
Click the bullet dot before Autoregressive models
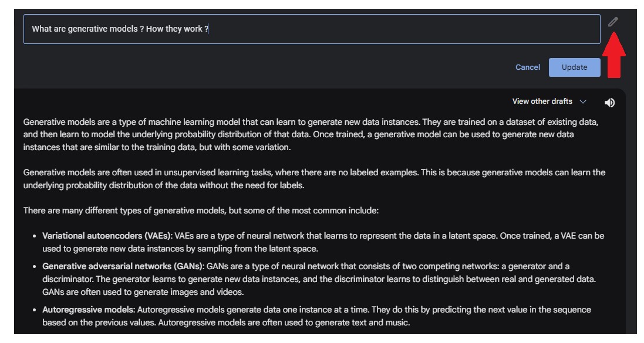pyautogui.click(x=35, y=310)
